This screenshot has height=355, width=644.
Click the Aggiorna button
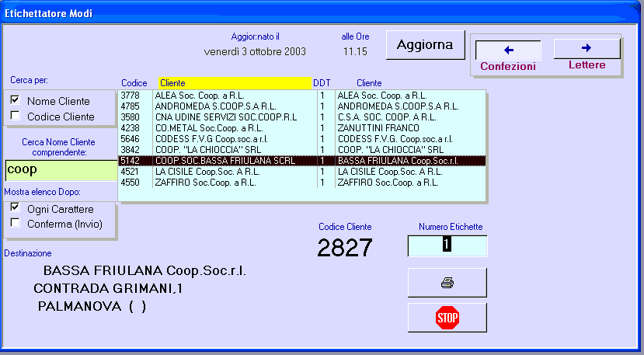pos(426,45)
